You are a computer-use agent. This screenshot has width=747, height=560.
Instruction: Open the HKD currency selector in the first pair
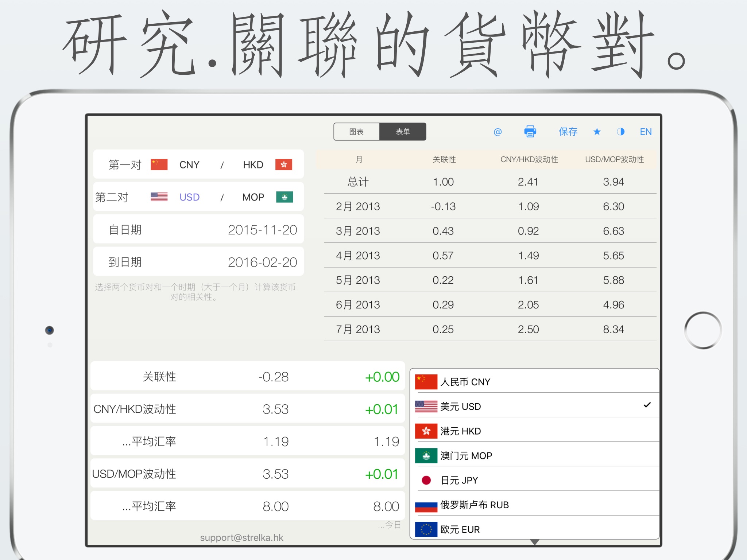(253, 165)
